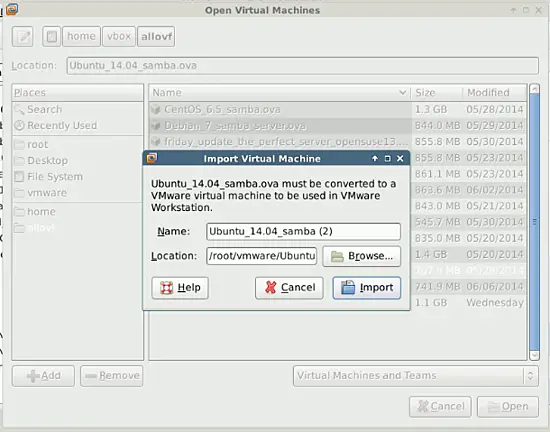Click the Search magnifier icon

coord(20,109)
